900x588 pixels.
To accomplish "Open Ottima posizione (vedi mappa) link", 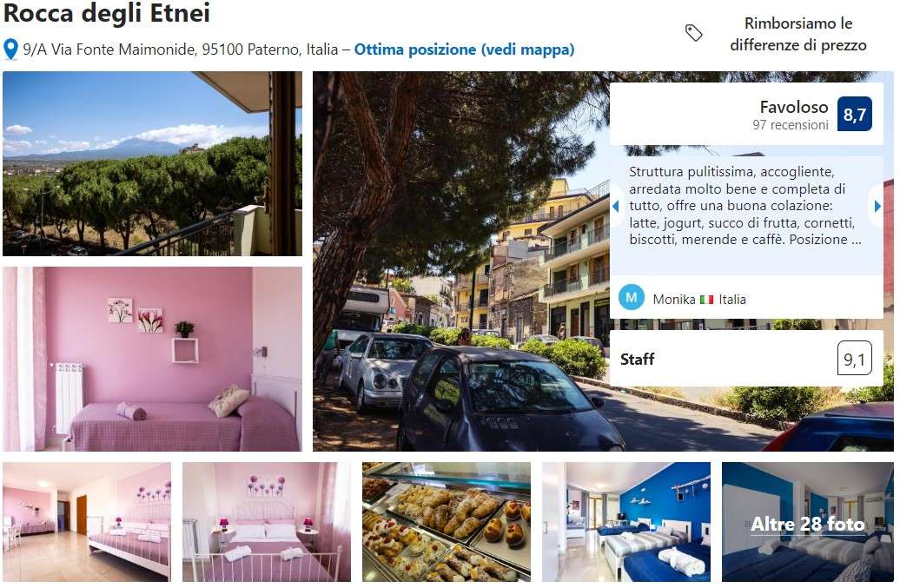I will 464,50.
